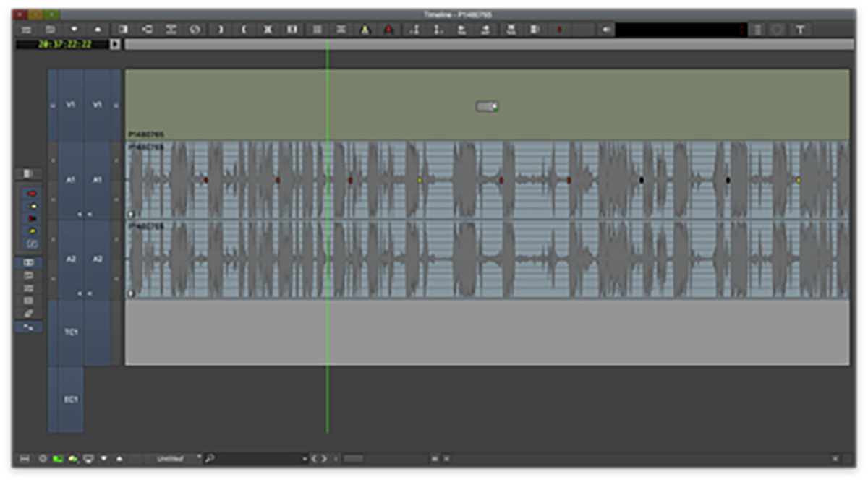Click the first black marker on A1 track

[x=641, y=180]
